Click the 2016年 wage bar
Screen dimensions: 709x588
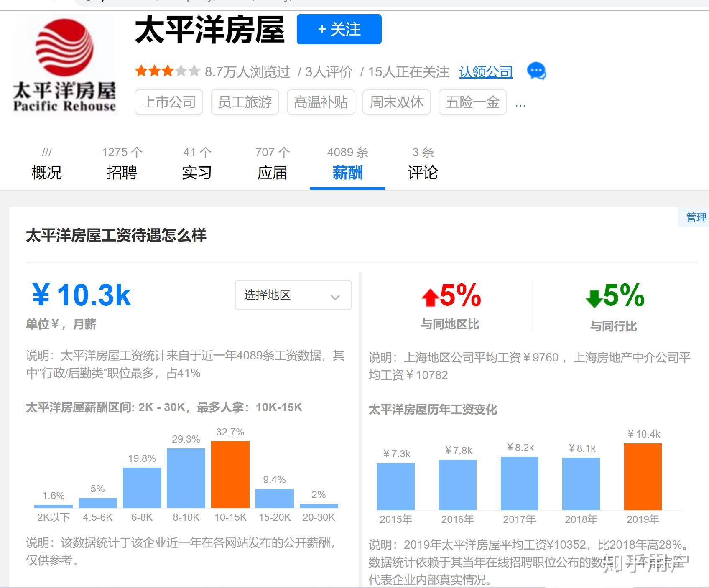pos(458,485)
